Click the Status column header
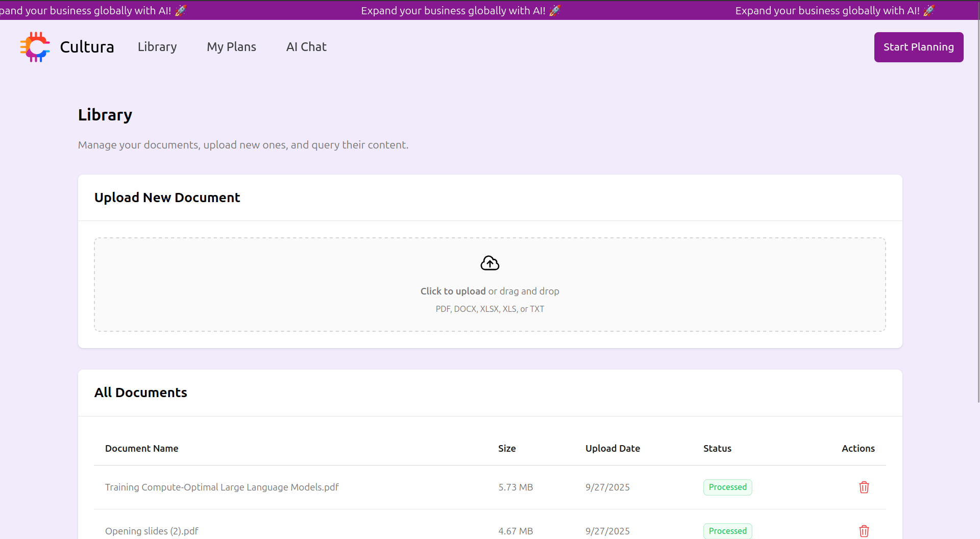 pos(717,448)
